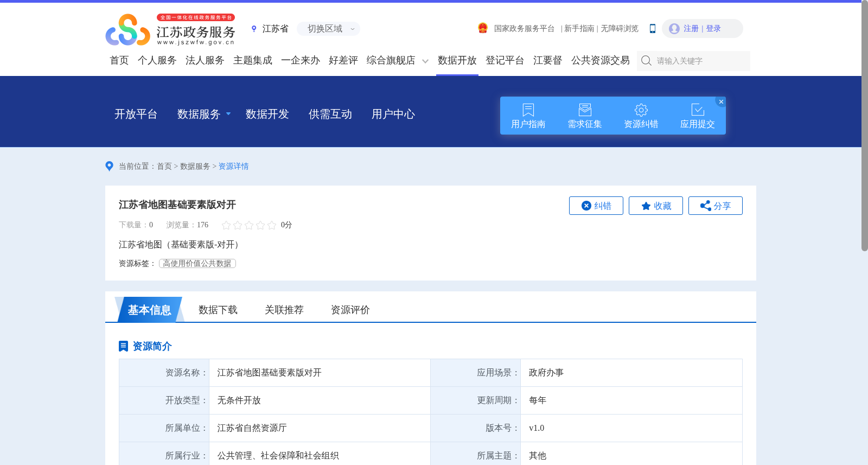Click the 登录 login link
868x465 pixels.
point(713,29)
